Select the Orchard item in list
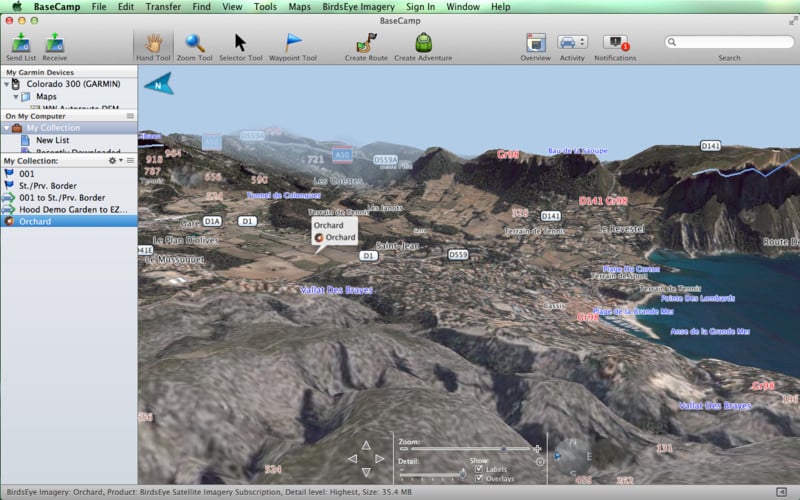 [69, 221]
